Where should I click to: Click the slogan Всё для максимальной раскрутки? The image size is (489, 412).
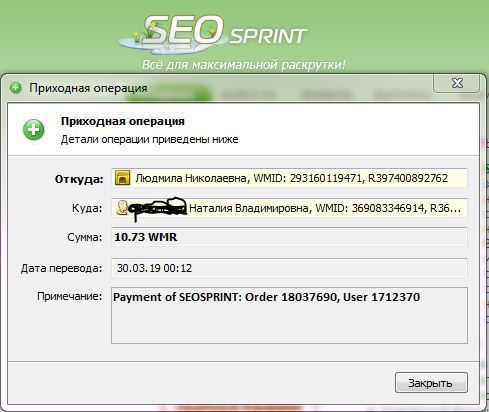click(x=244, y=64)
